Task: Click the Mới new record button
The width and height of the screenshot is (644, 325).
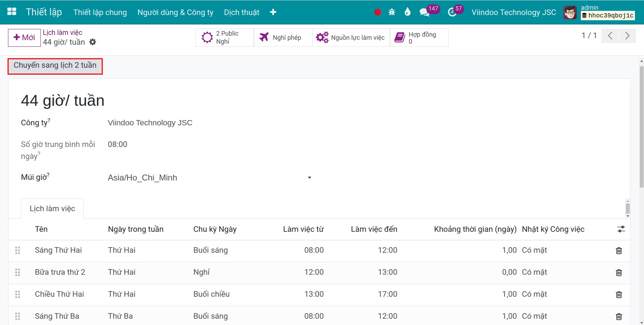Action: [x=24, y=37]
